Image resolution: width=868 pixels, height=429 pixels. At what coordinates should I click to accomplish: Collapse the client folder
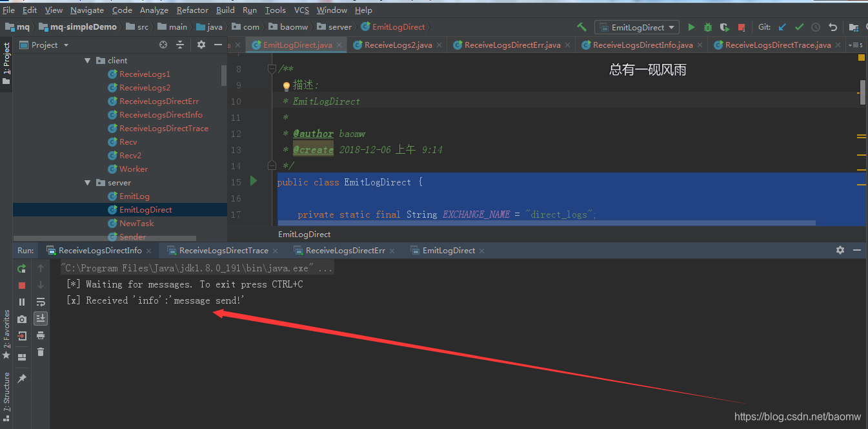pos(88,60)
